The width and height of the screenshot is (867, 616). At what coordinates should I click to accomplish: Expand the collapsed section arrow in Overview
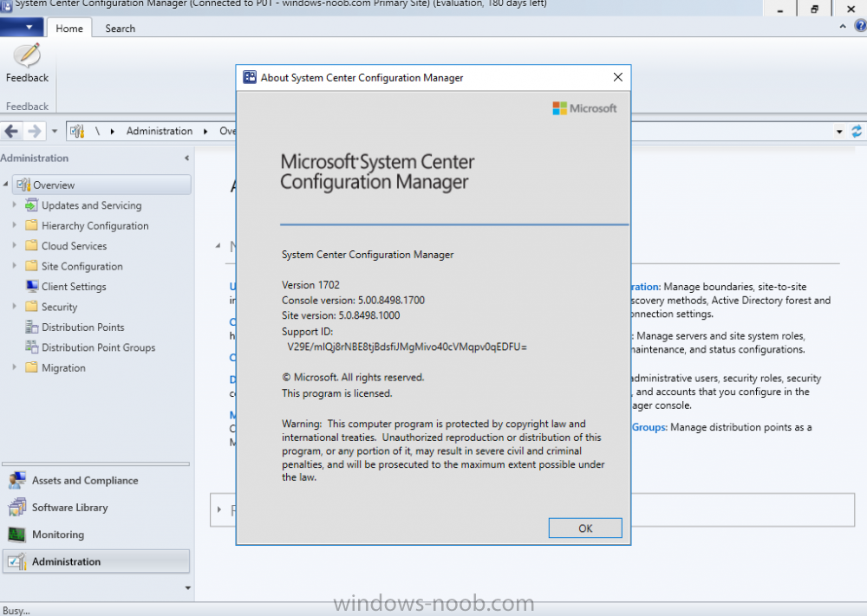pos(219,509)
